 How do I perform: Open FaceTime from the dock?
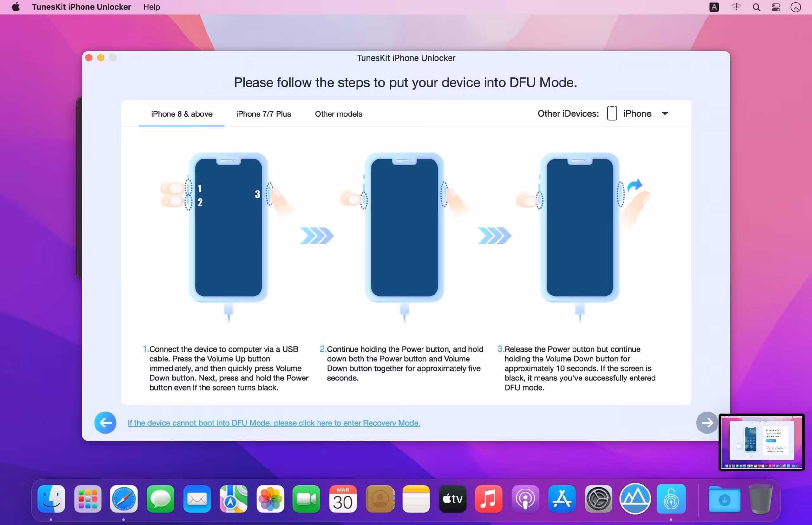(x=306, y=499)
